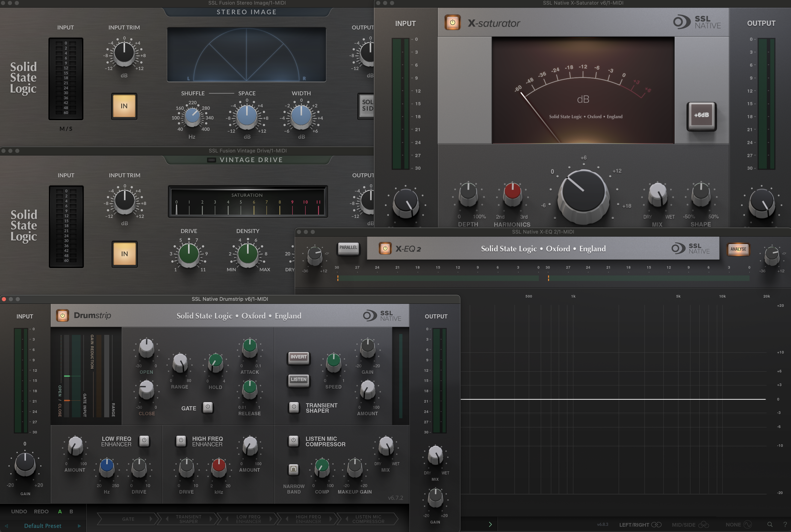
Task: Select the LOW FREQ ENHANCER order block
Action: coord(248,519)
